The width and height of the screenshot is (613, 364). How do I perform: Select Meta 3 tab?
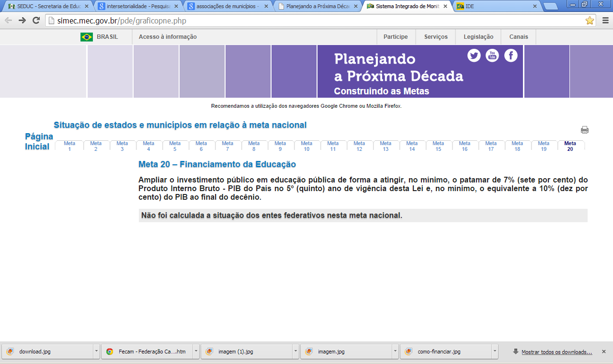pyautogui.click(x=122, y=146)
